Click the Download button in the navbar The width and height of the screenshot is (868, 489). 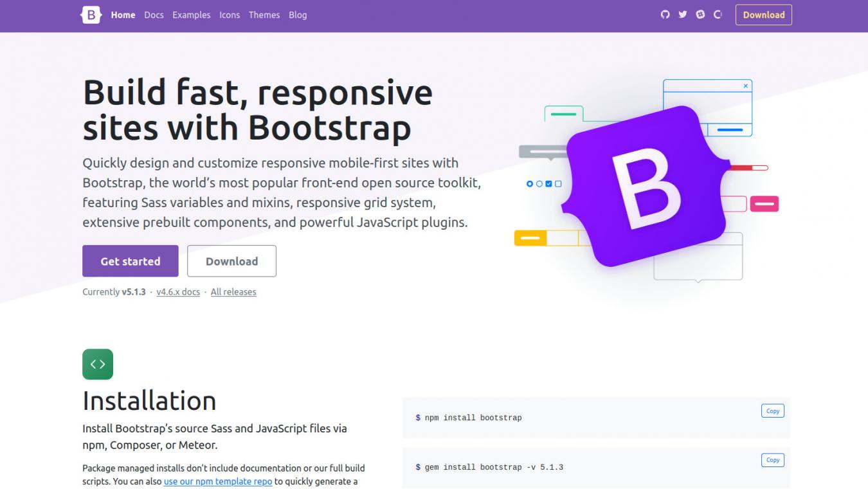(764, 15)
